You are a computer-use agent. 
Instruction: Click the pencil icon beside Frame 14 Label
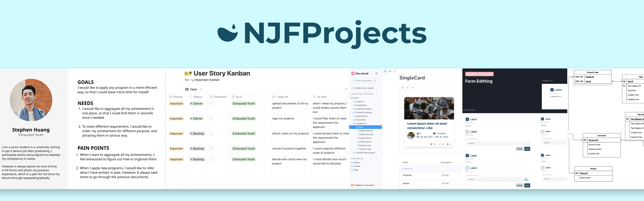(552, 90)
